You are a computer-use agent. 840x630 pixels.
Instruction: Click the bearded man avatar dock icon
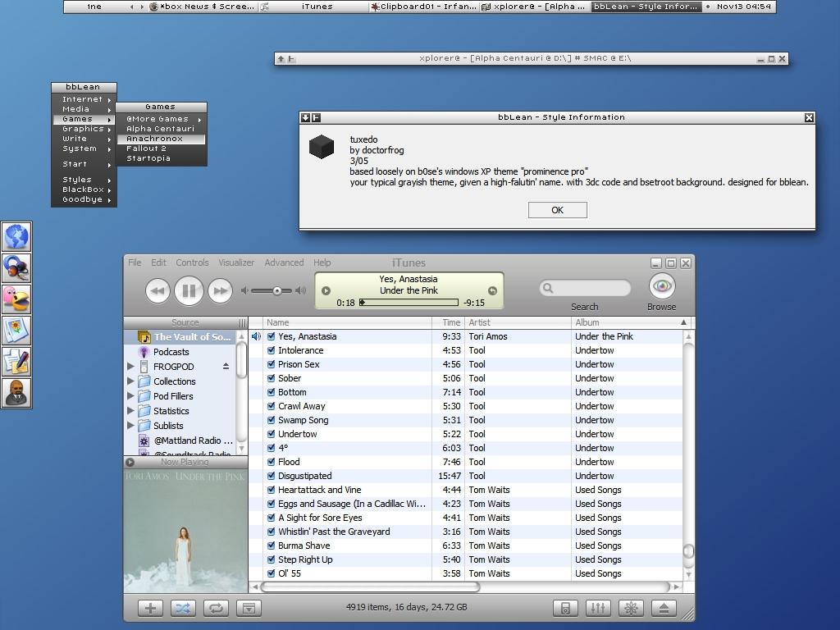point(16,393)
